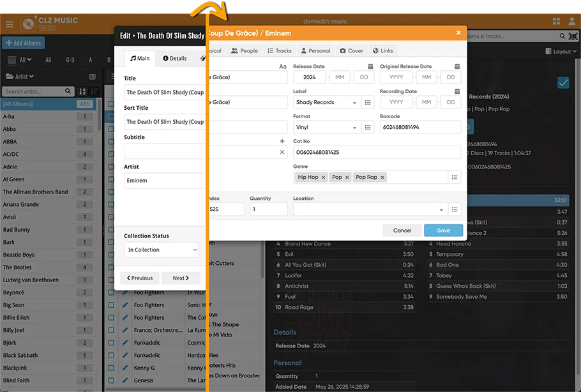The image size is (581, 392).
Task: Click the magnifier in the Search artist box
Action: pos(68,91)
